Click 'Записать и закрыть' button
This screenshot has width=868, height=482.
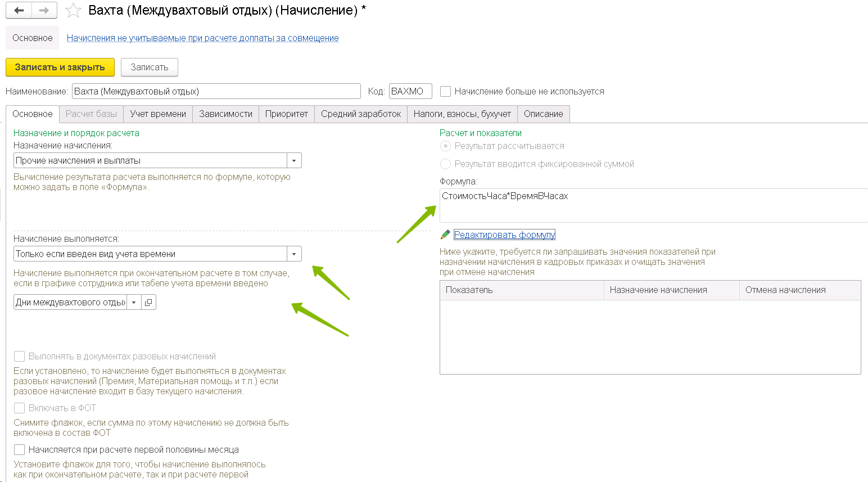(60, 67)
